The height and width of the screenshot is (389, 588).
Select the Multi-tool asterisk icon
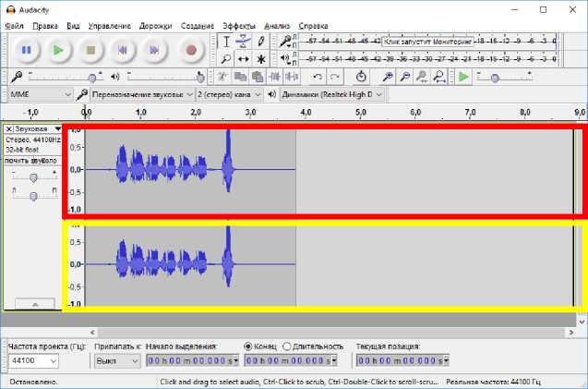(x=262, y=59)
